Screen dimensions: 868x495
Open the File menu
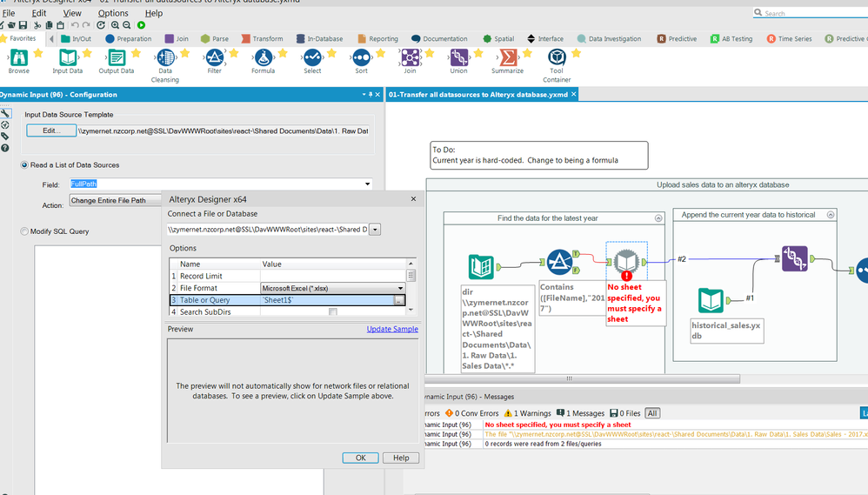tap(9, 13)
